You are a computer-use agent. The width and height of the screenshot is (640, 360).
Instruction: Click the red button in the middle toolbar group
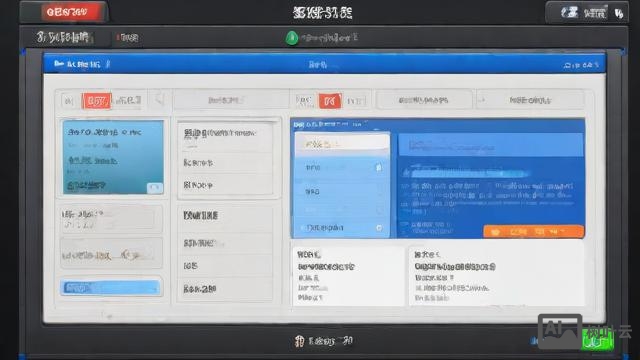click(330, 101)
